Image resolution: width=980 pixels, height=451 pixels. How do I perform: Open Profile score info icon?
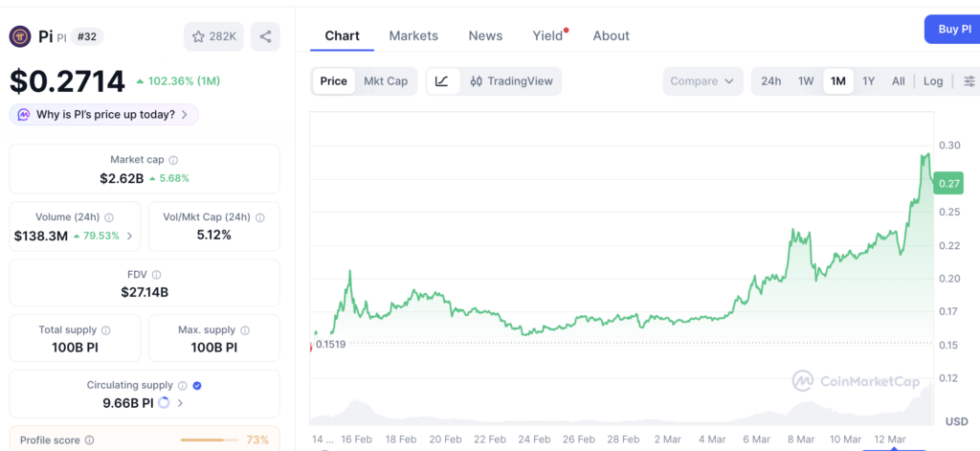[89, 440]
